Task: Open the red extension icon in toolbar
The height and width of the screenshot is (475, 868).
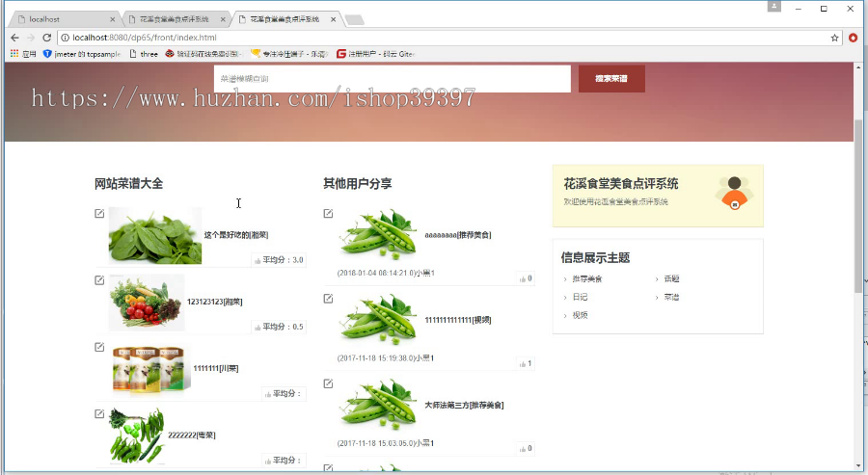Action: pyautogui.click(x=854, y=38)
